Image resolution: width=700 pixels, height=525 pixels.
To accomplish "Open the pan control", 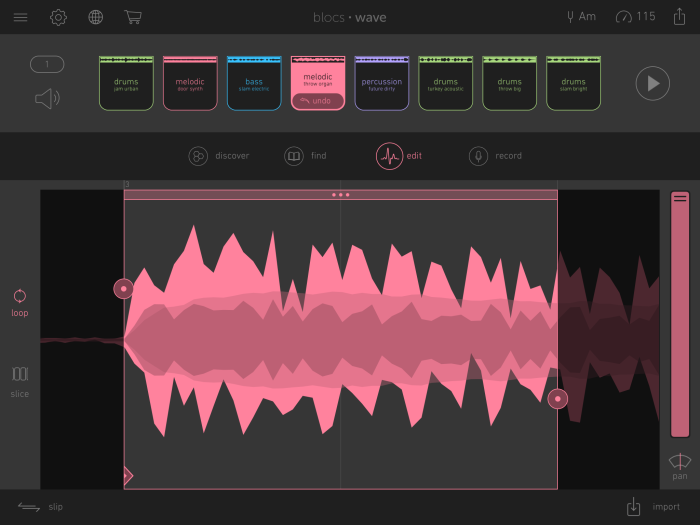I will click(x=679, y=467).
